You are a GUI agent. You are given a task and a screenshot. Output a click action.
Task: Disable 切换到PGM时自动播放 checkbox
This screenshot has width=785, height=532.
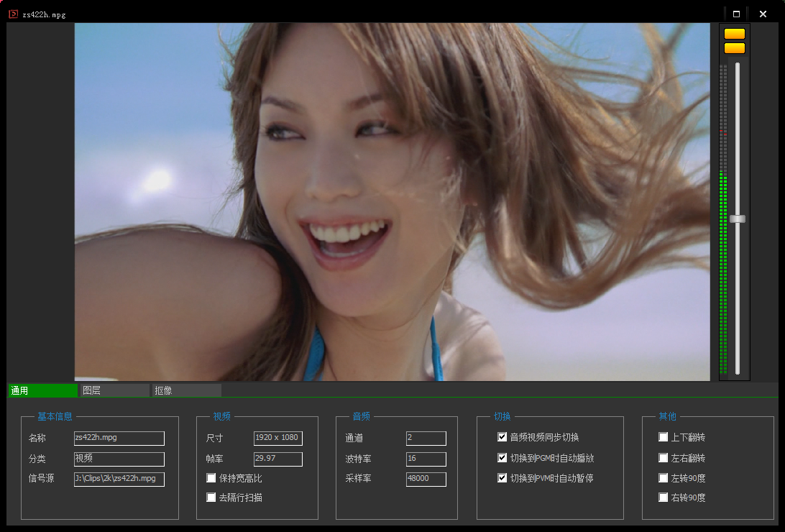502,458
